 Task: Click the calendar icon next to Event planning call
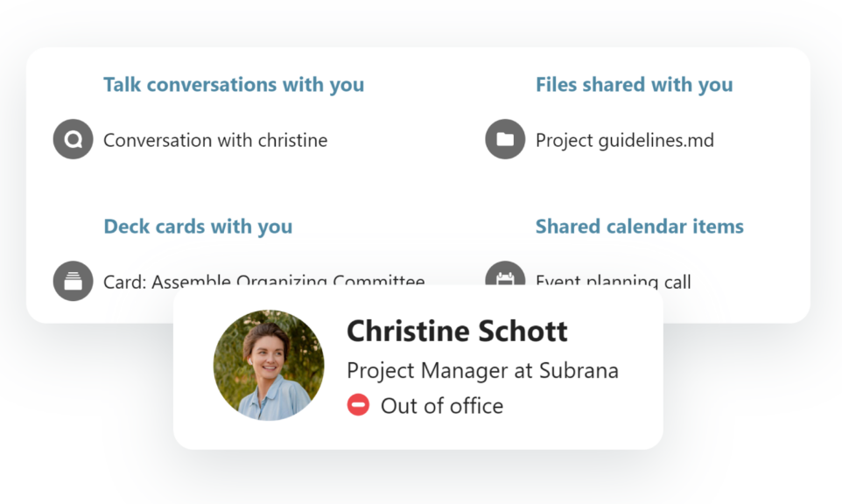click(x=504, y=280)
